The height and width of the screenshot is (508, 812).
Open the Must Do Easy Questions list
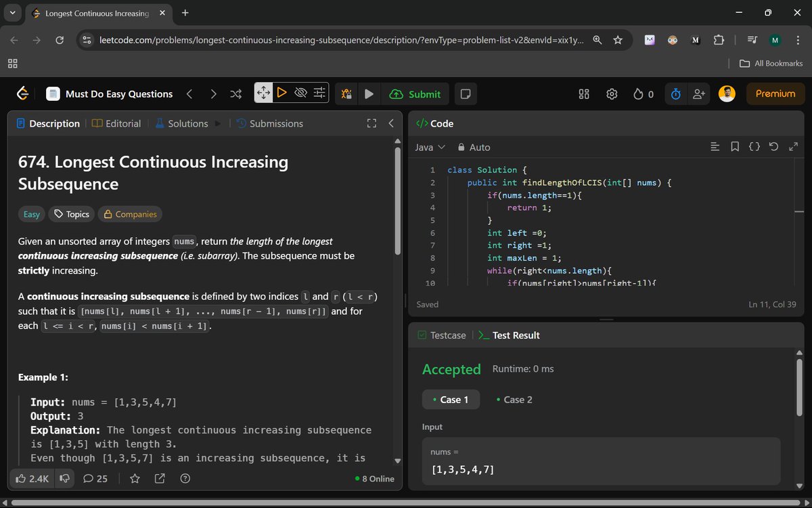point(110,93)
